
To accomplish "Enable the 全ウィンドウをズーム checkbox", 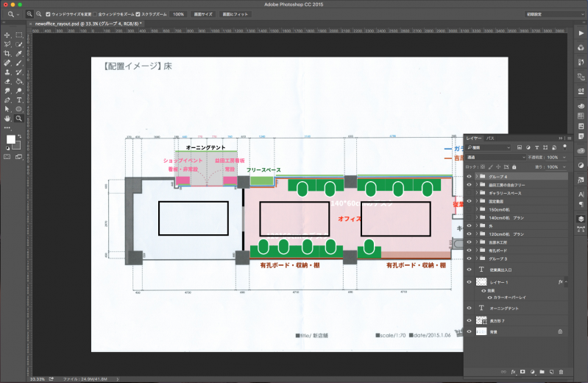I will point(95,14).
